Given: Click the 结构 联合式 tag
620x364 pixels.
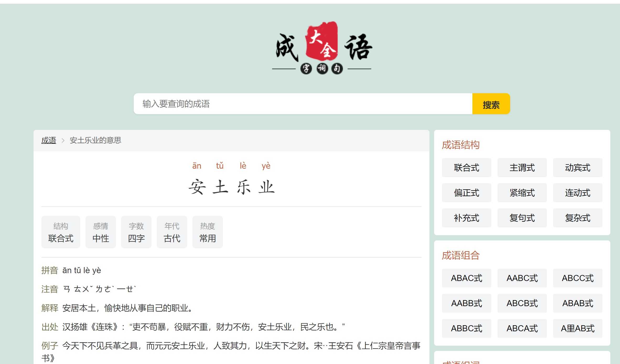Looking at the screenshot, I should coord(61,232).
